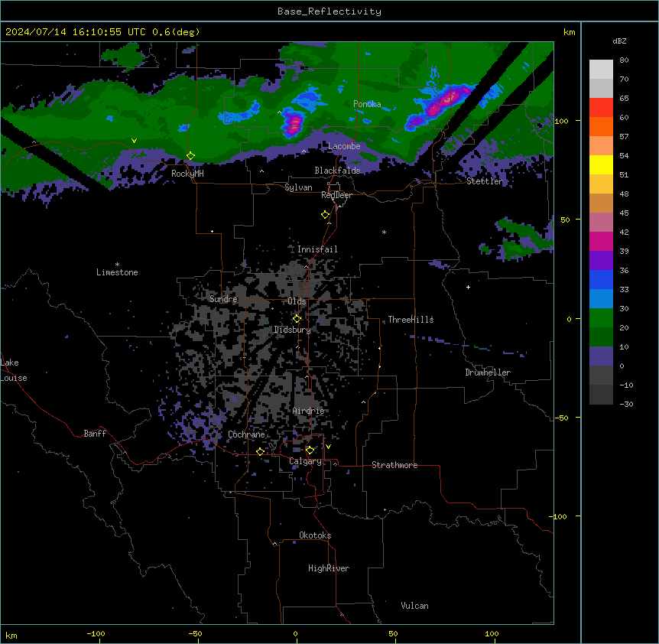Click the Didsbury town label

tap(293, 330)
